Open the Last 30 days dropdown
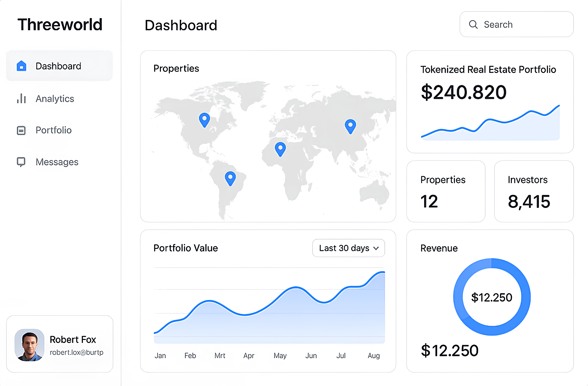 [348, 248]
